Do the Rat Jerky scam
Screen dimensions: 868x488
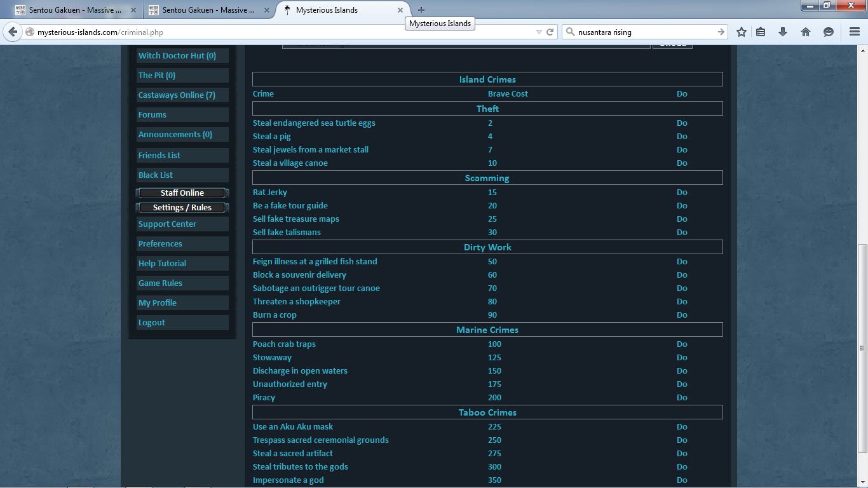[682, 192]
